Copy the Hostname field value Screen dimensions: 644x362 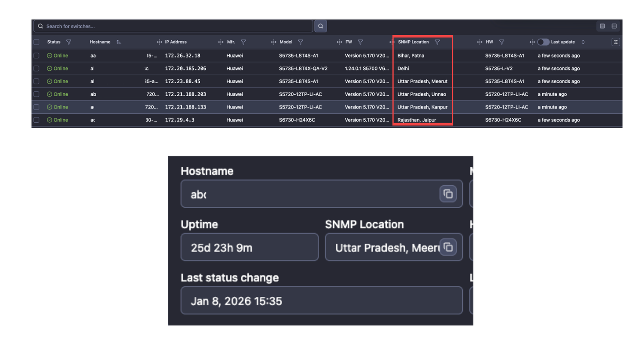tap(448, 194)
